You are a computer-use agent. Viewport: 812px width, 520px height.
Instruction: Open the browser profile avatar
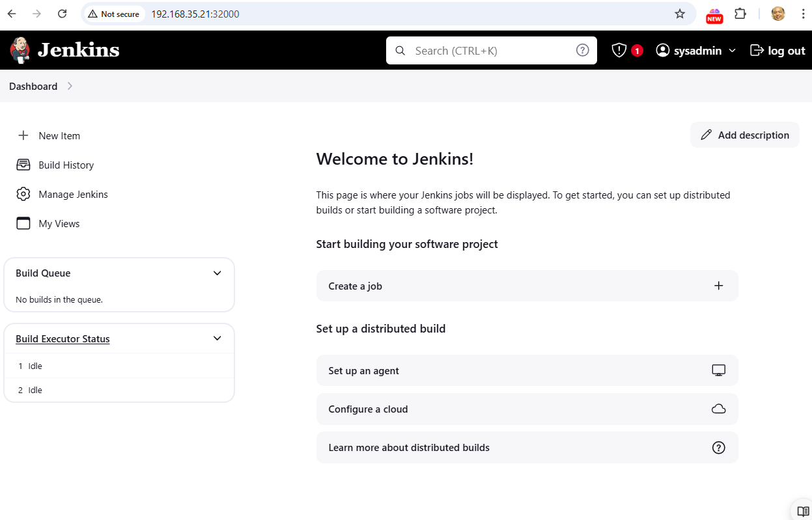pos(778,14)
